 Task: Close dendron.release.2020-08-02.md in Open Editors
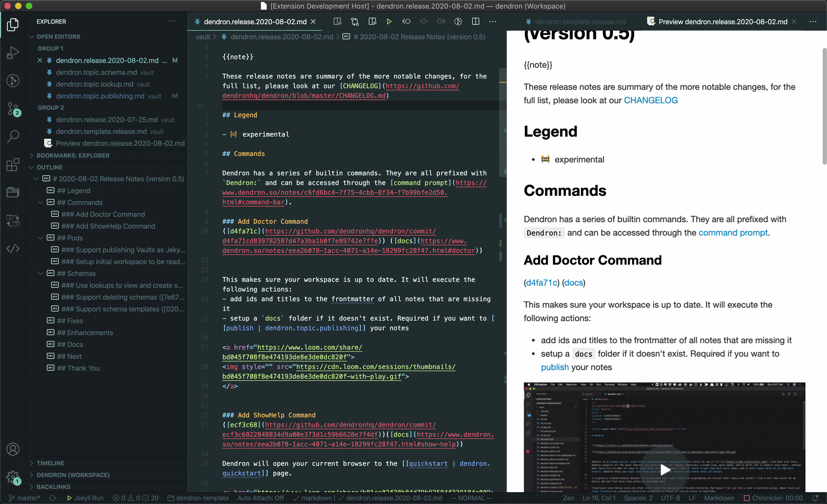40,60
